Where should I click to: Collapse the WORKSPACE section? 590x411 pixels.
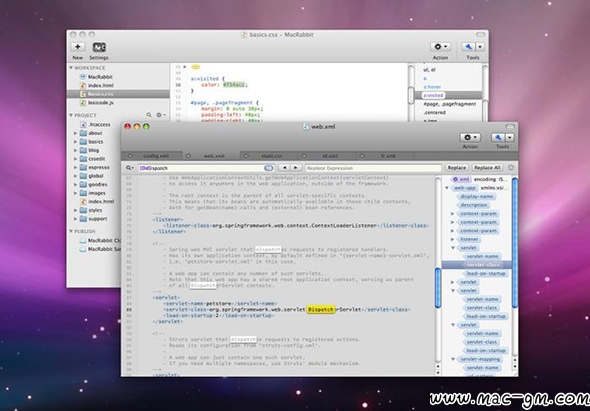[71, 68]
